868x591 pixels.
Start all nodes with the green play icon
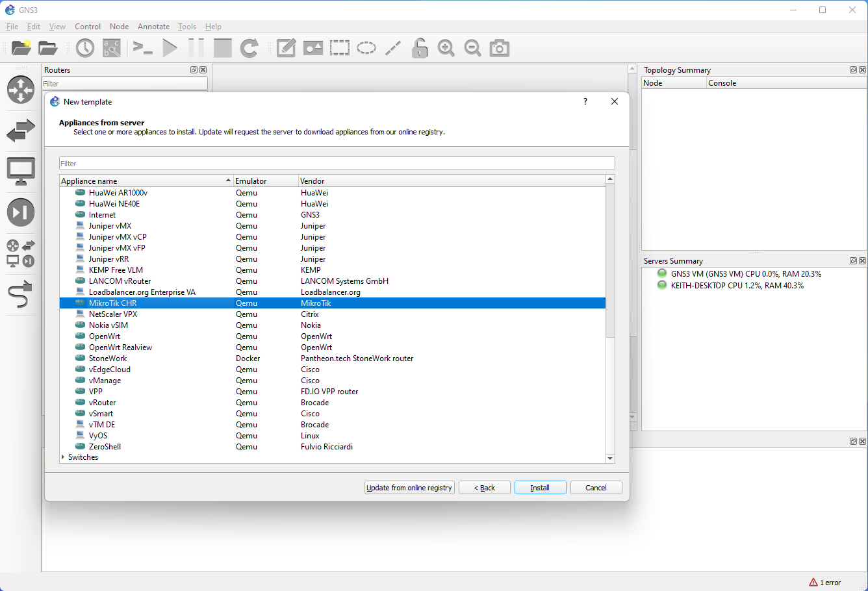coord(170,47)
